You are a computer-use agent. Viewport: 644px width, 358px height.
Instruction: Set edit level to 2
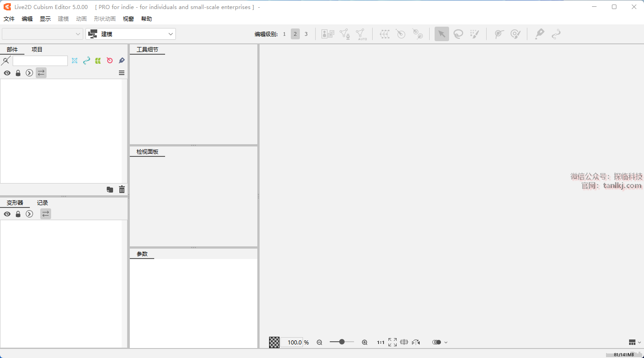(295, 34)
